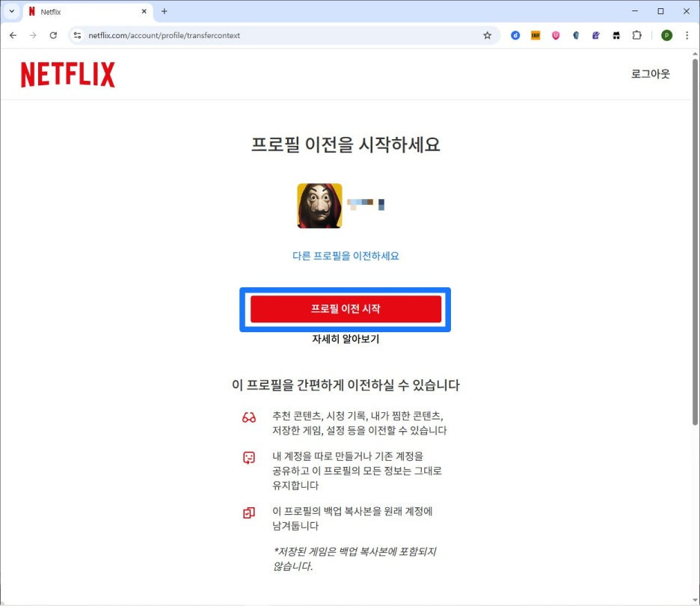Open the dark blue head-shaped extension icon
The width and height of the screenshot is (700, 606).
[x=576, y=35]
